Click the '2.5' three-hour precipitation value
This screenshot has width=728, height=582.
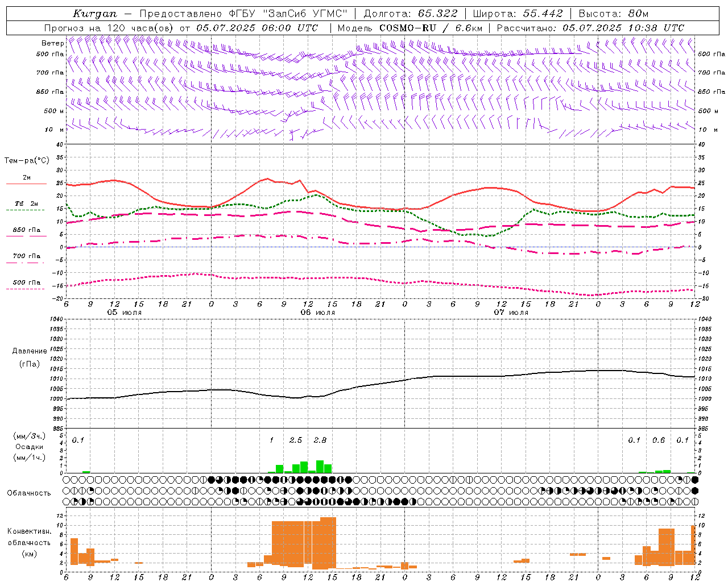point(296,440)
